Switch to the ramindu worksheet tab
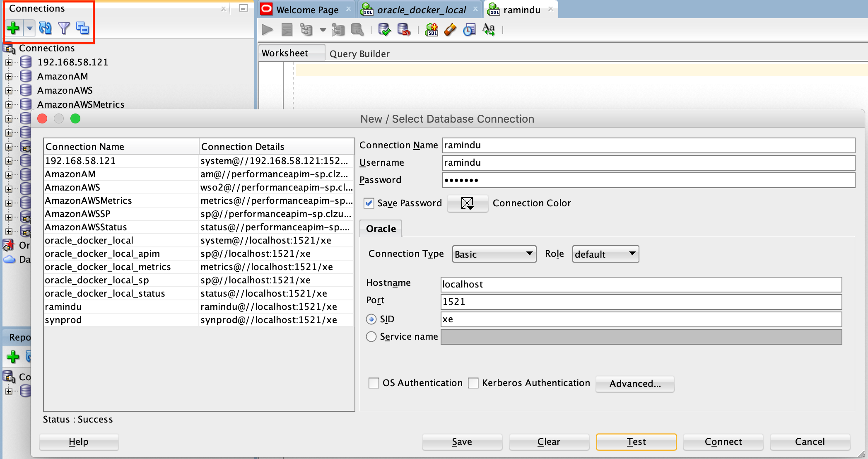The width and height of the screenshot is (868, 459). click(521, 10)
